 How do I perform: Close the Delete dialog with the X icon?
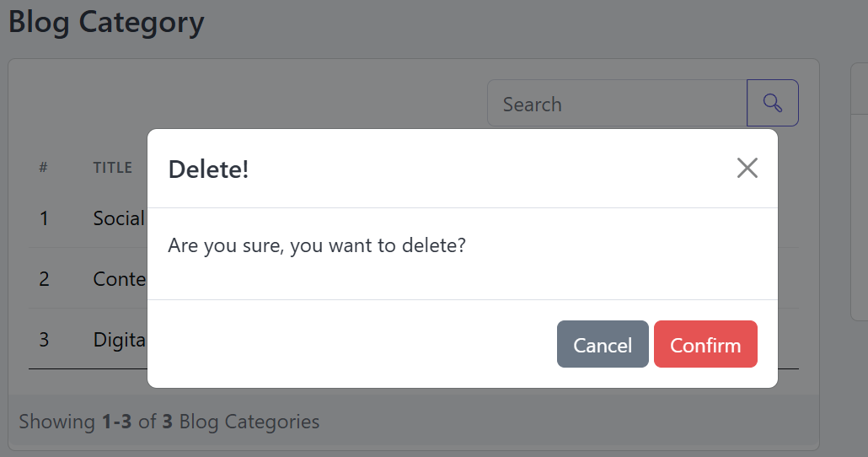747,168
